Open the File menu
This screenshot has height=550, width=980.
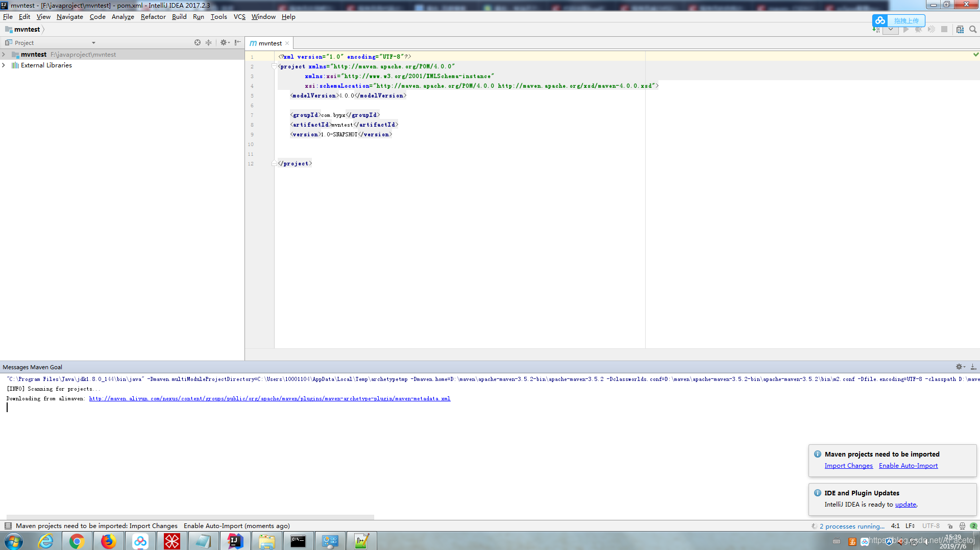[8, 16]
